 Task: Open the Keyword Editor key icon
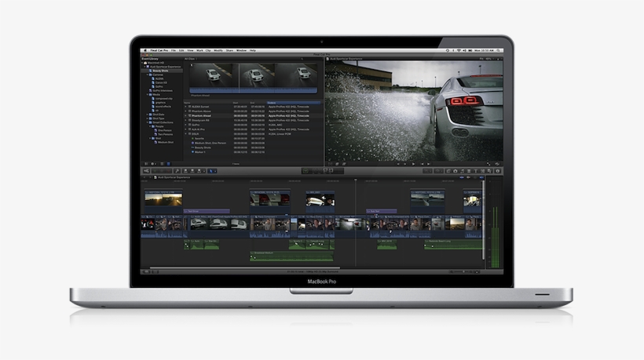coord(177,171)
